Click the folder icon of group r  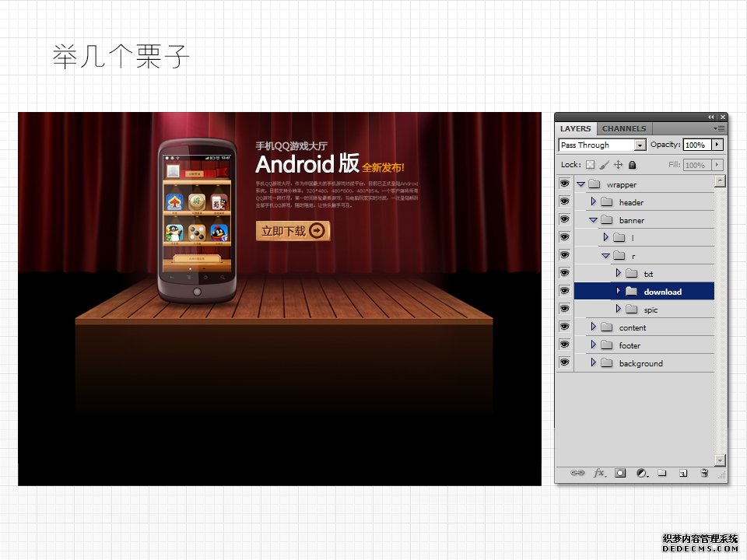coord(619,255)
